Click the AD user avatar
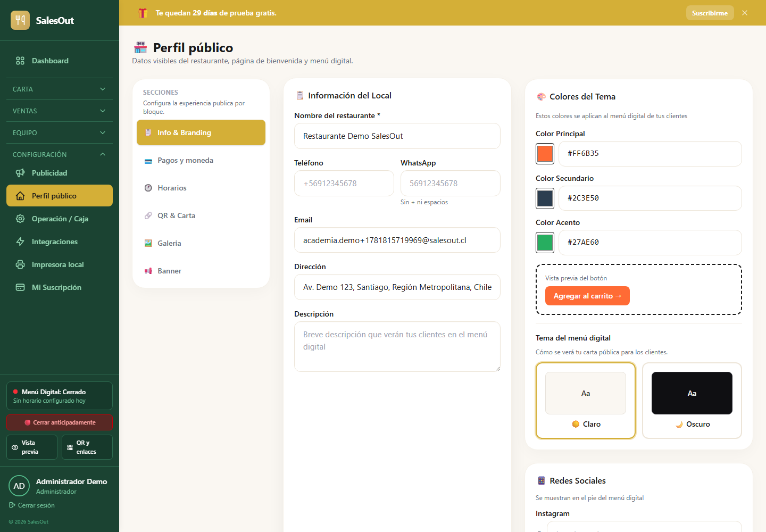 19,486
